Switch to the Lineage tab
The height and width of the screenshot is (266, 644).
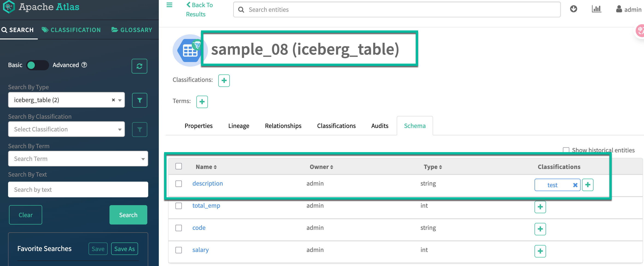[x=239, y=126]
